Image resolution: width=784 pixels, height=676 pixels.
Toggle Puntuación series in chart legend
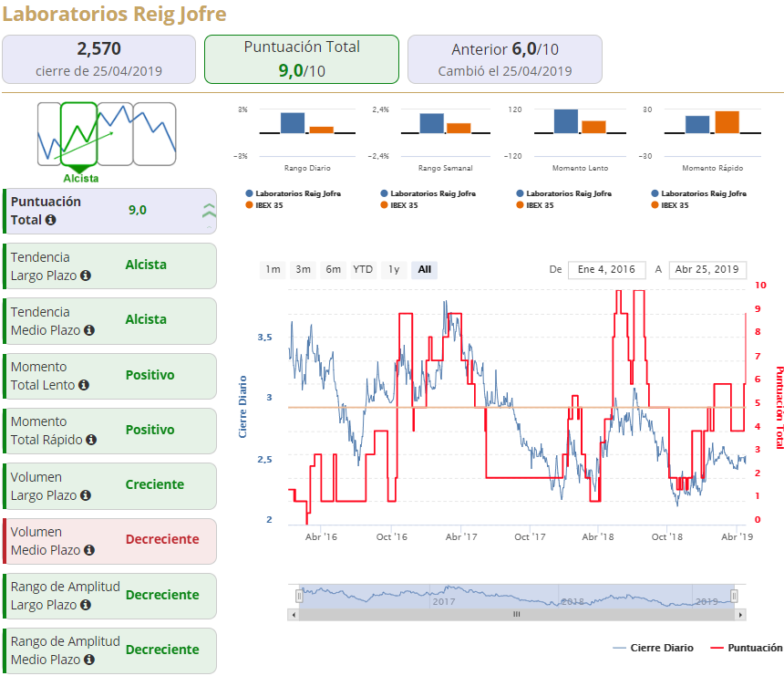click(x=747, y=648)
